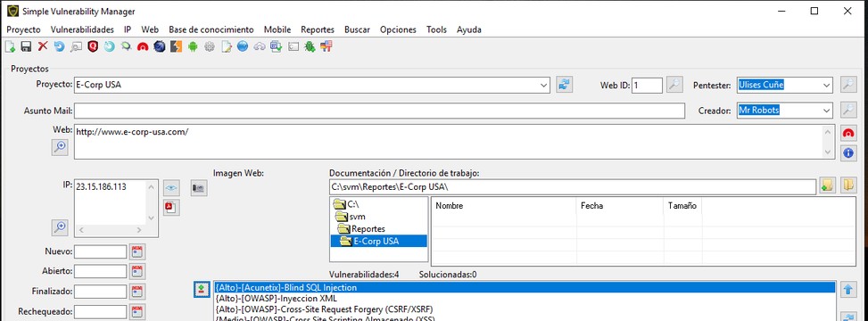Click the red Acunetix icon beside Web field
This screenshot has width=868, height=321.
tap(848, 134)
